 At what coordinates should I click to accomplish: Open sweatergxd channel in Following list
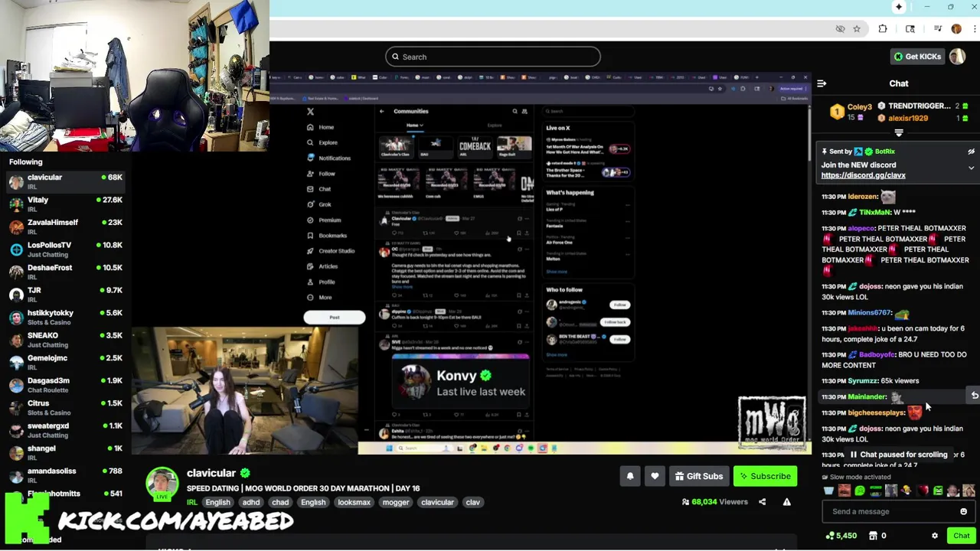click(66, 430)
